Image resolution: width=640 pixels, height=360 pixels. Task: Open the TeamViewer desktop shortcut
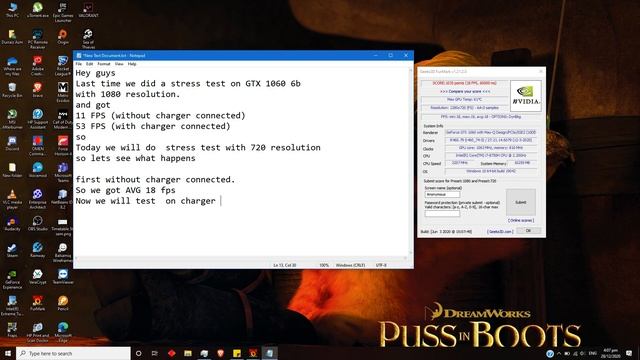63,277
